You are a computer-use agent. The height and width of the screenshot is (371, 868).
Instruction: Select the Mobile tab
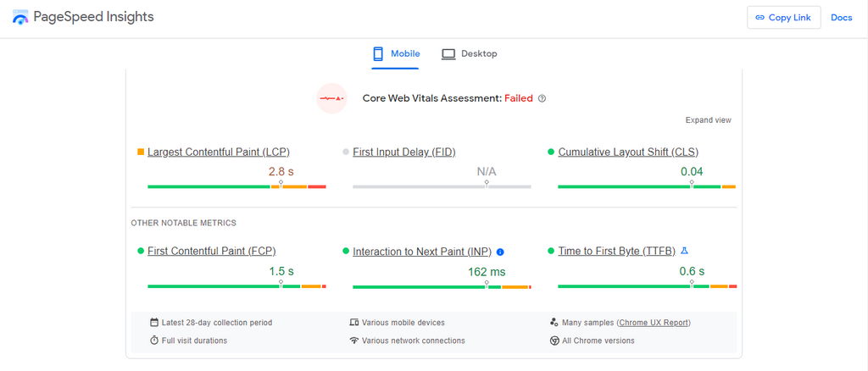pyautogui.click(x=395, y=53)
